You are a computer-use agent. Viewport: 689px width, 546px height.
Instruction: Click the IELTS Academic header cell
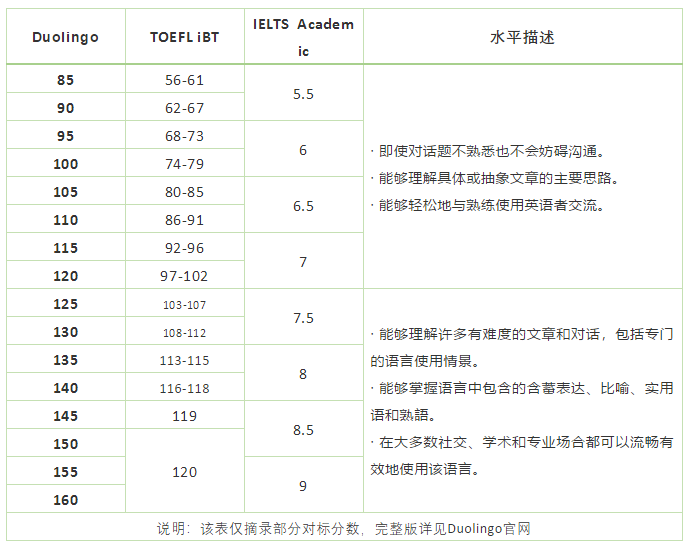[x=304, y=37]
